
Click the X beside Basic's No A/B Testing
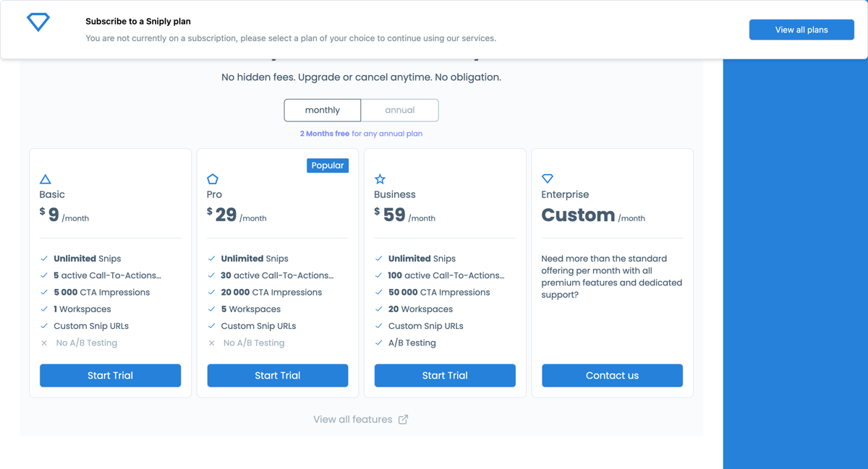coord(43,343)
